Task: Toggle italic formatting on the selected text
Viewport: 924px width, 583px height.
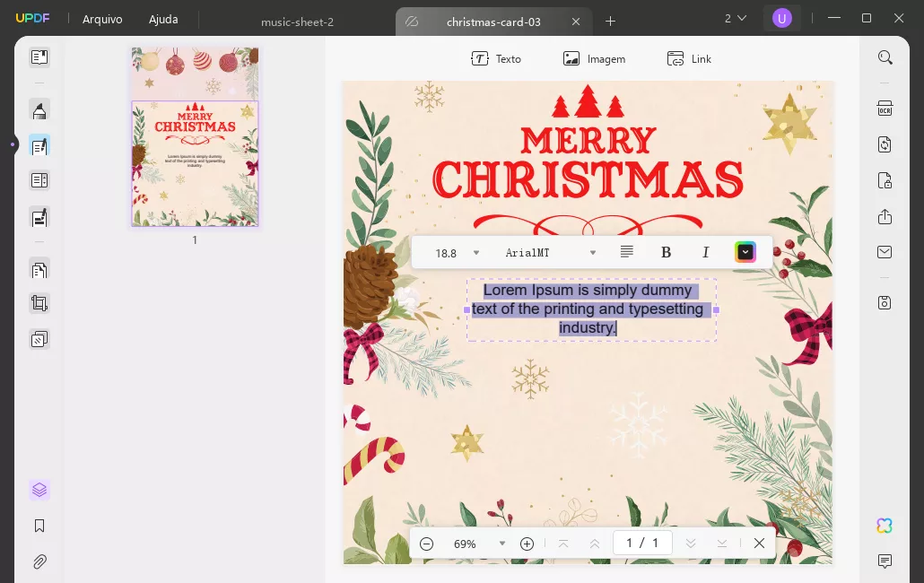Action: coord(706,252)
